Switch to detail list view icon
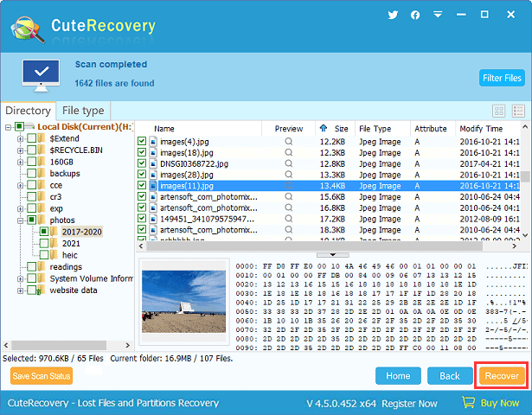Viewport: 532px width, 415px height. coord(518,111)
